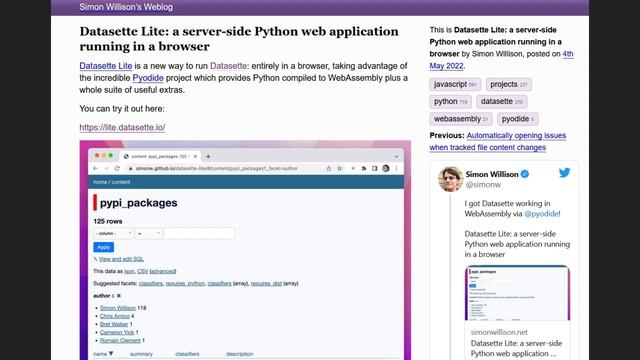Click Romain Clement author facet value
The height and width of the screenshot is (360, 640).
point(120,340)
